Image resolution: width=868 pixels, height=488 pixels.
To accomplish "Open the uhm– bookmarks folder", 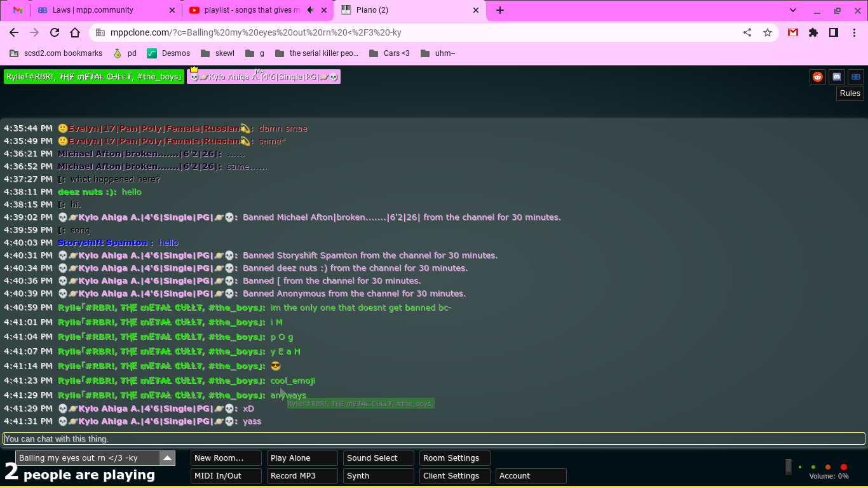I will [438, 53].
